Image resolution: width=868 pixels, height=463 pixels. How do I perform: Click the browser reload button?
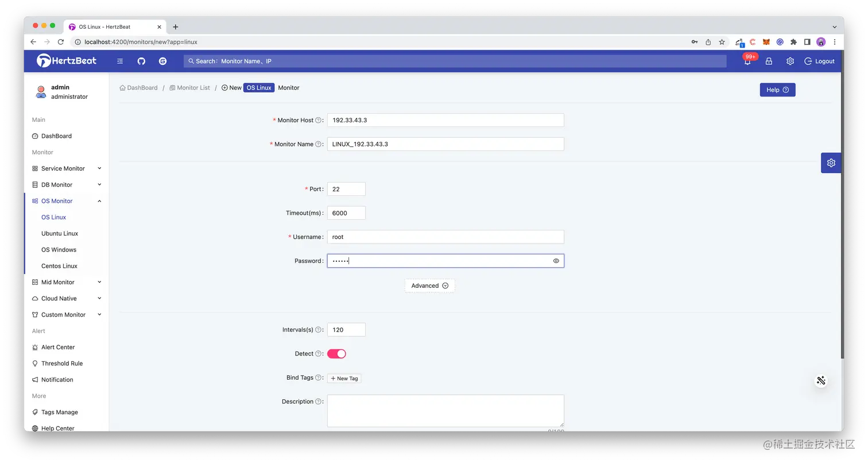pos(60,42)
